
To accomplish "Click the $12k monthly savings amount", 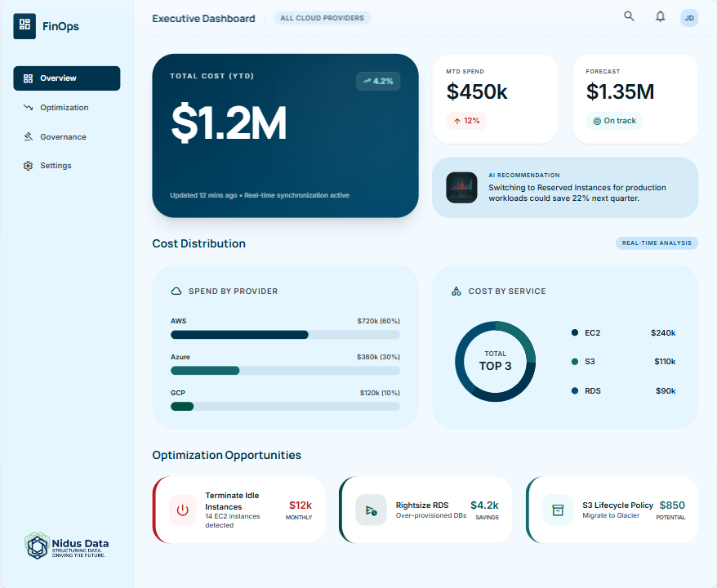I will point(301,506).
